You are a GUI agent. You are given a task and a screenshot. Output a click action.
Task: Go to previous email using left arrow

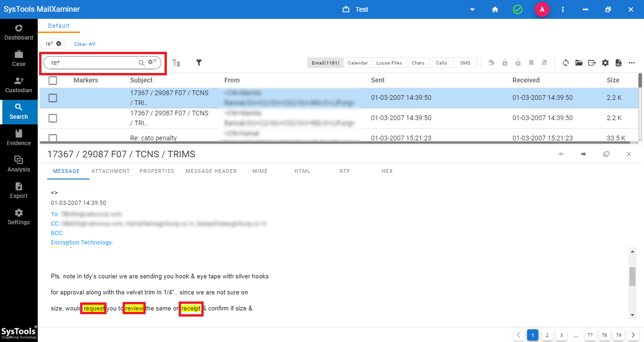[x=561, y=154]
